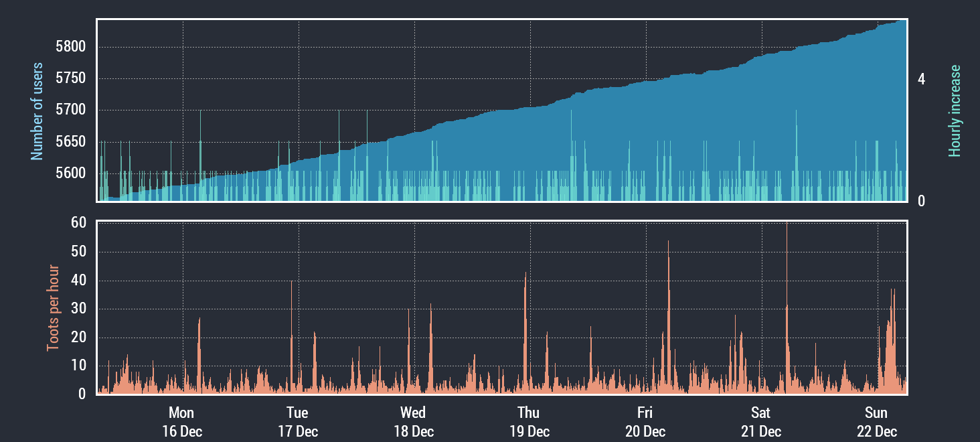Select the Sun 22 Dec date label
Image resolution: width=980 pixels, height=442 pixels.
click(x=877, y=421)
